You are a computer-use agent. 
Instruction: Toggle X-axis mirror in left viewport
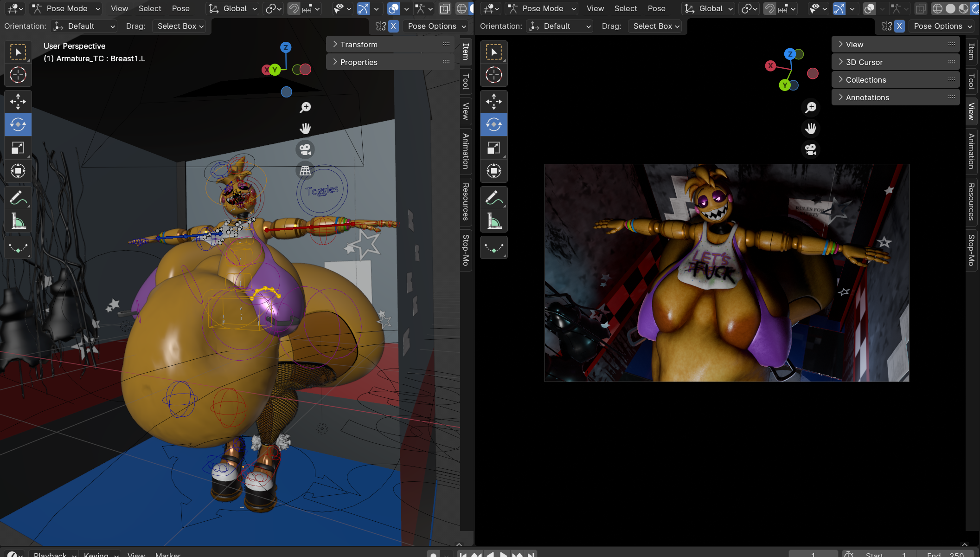393,26
